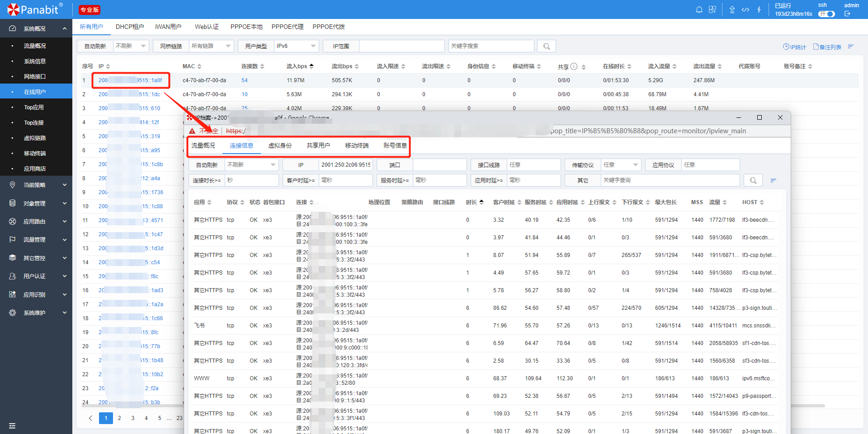This screenshot has height=434, width=868.
Task: Open column filter icon next to 备注列表
Action: tap(851, 47)
